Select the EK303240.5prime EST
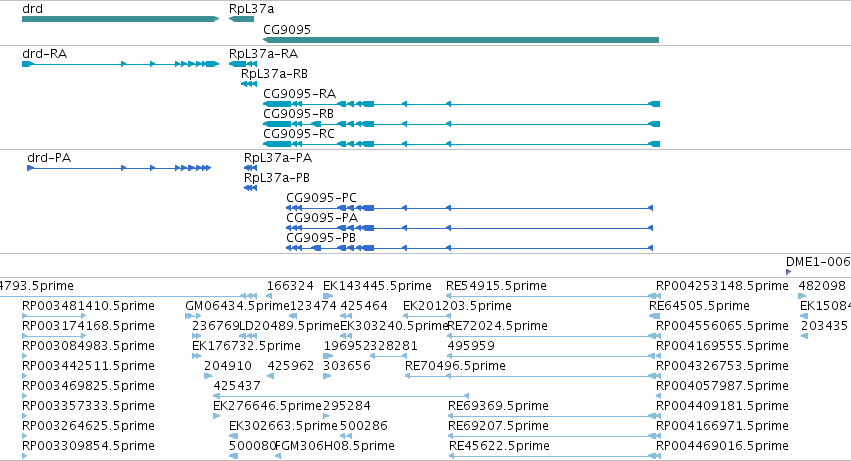 coord(395,326)
